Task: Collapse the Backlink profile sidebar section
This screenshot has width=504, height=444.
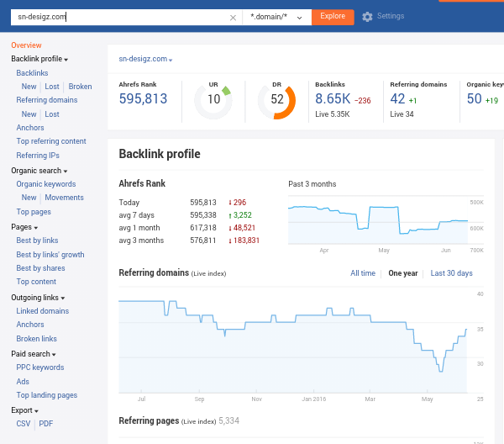Action: tap(39, 60)
